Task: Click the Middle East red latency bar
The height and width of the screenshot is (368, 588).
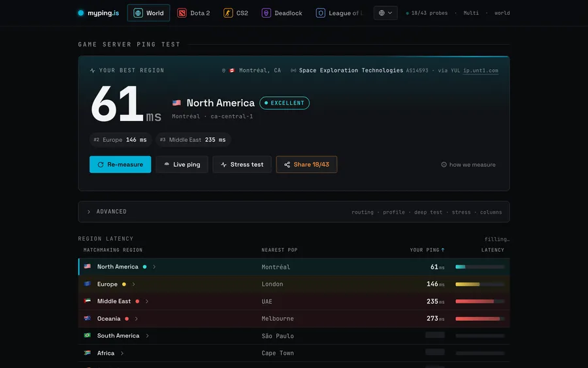Action: pos(480,301)
